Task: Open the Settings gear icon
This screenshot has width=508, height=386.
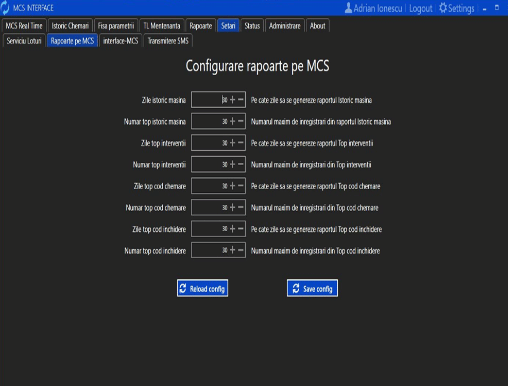Action: (443, 8)
